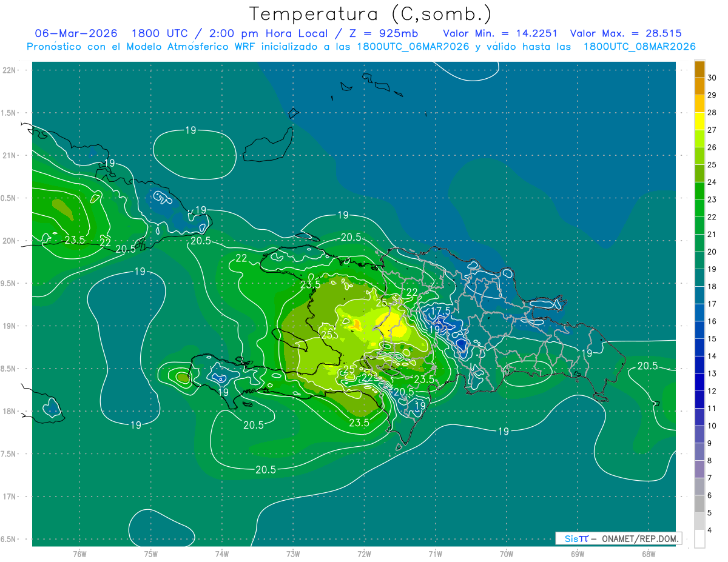The image size is (728, 562).
Task: Click the title "Temperatura (C,somb.)"
Action: point(371,13)
